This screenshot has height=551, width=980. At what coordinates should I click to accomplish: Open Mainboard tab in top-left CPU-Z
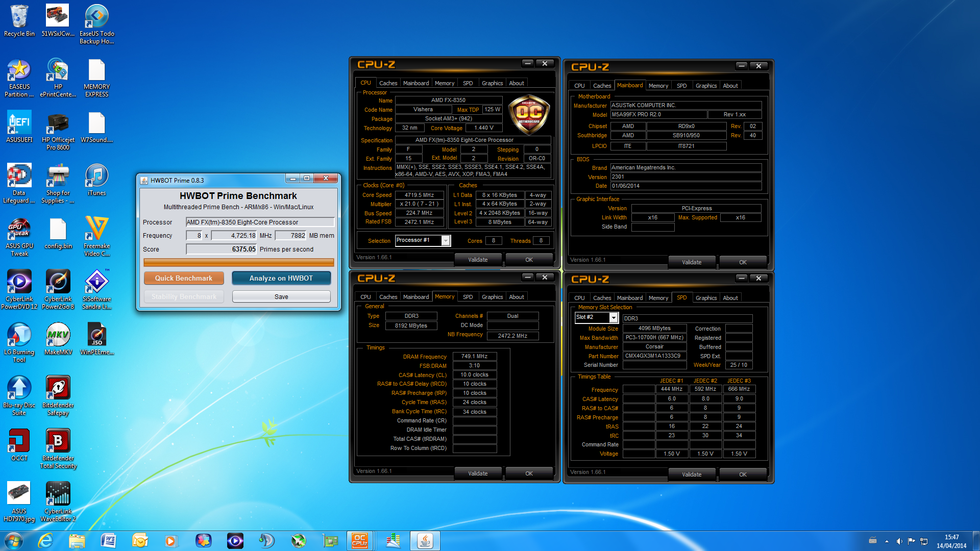click(x=416, y=83)
